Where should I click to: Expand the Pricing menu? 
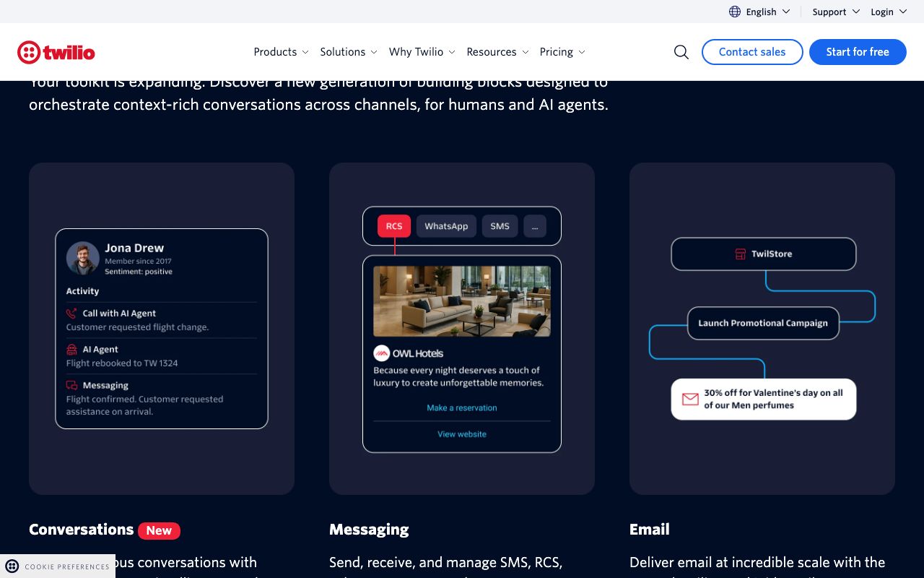tap(562, 52)
